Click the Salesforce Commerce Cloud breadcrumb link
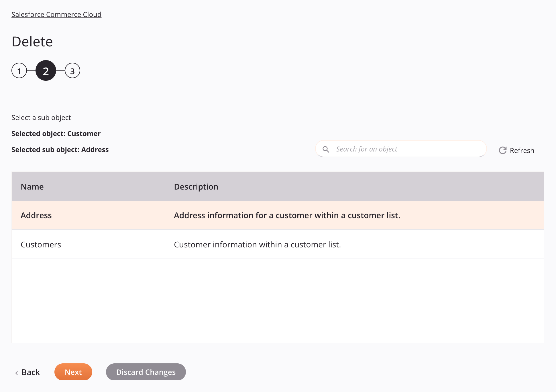Viewport: 556px width, 392px height. [56, 14]
